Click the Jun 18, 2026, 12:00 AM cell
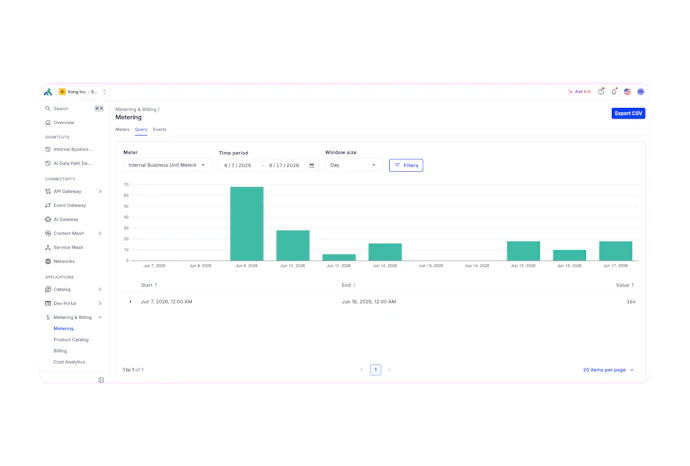The height and width of the screenshot is (466, 690). pyautogui.click(x=369, y=302)
